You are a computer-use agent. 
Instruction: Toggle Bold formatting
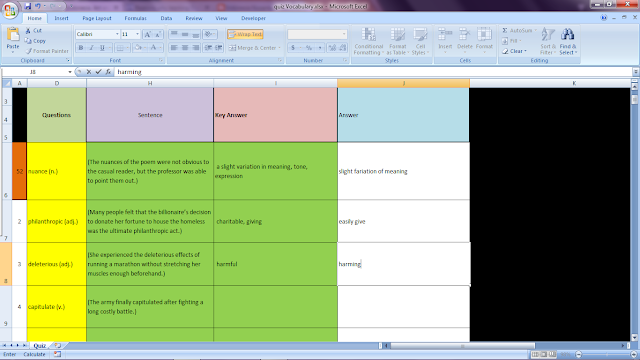click(81, 48)
